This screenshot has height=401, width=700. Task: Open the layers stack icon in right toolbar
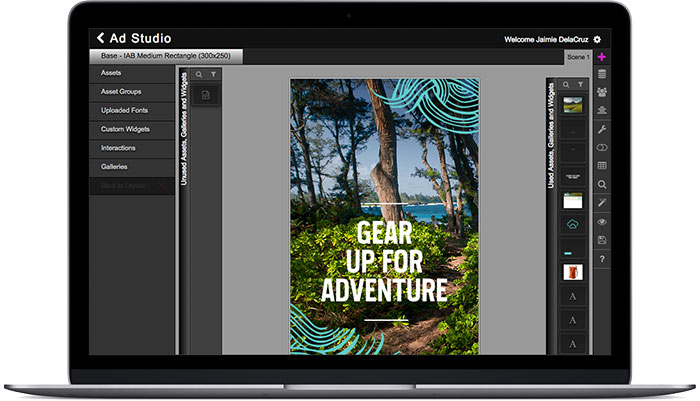coord(602,75)
